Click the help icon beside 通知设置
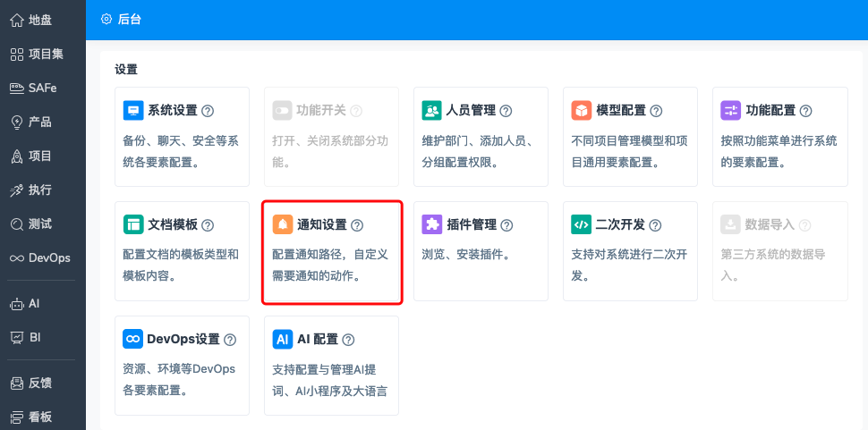Viewport: 868px width, 430px height. 357,225
